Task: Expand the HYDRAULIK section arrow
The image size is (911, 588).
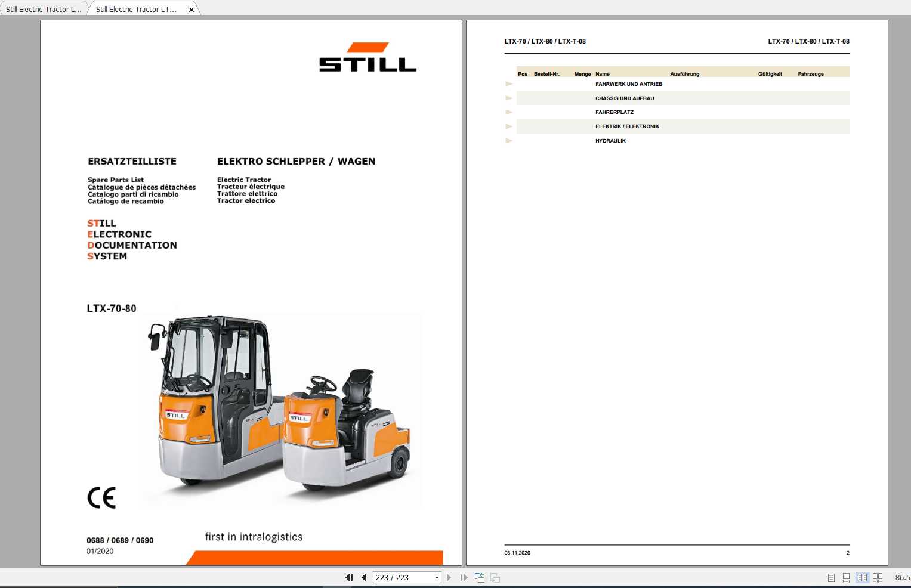Action: (509, 140)
